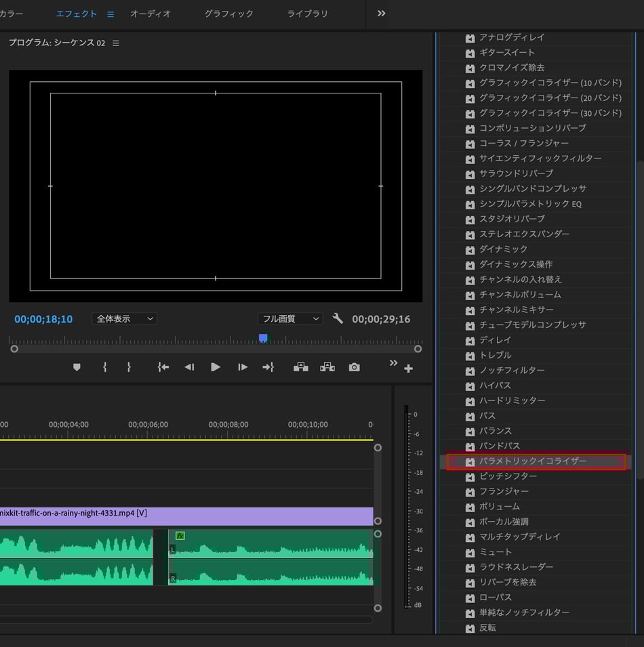This screenshot has height=647, width=644.
Task: Open the button editor plus icon
Action: (408, 369)
